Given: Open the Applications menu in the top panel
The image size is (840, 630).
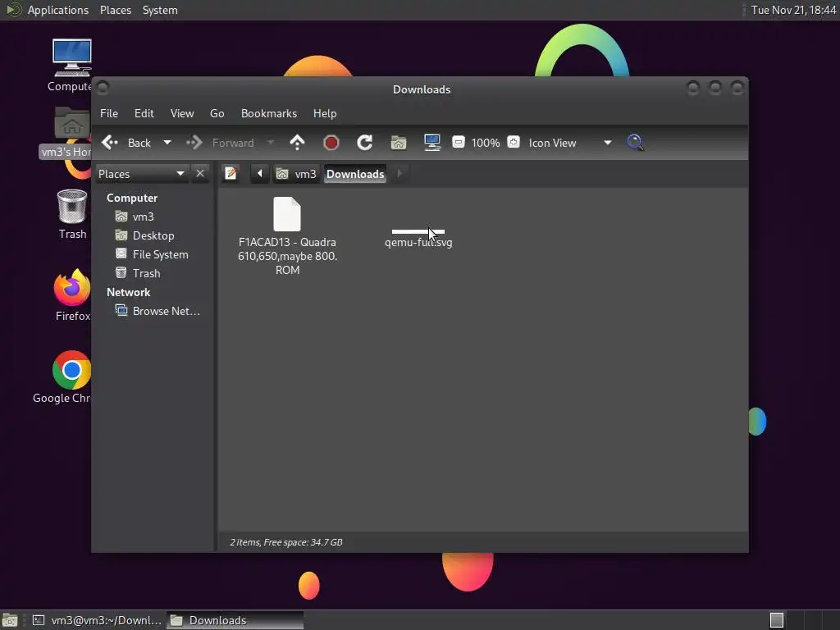Looking at the screenshot, I should coord(58,10).
